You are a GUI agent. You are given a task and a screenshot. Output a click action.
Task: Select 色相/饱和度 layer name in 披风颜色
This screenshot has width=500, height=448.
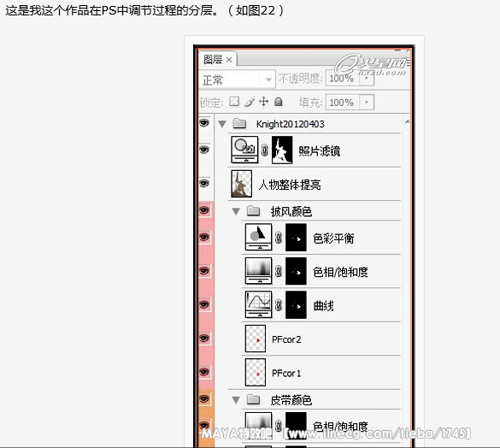(340, 272)
